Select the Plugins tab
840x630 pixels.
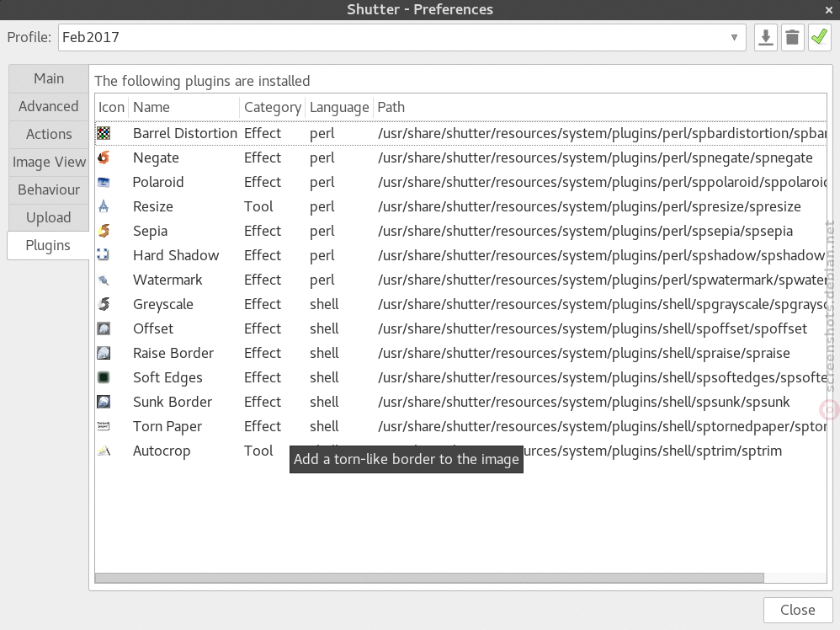[48, 246]
